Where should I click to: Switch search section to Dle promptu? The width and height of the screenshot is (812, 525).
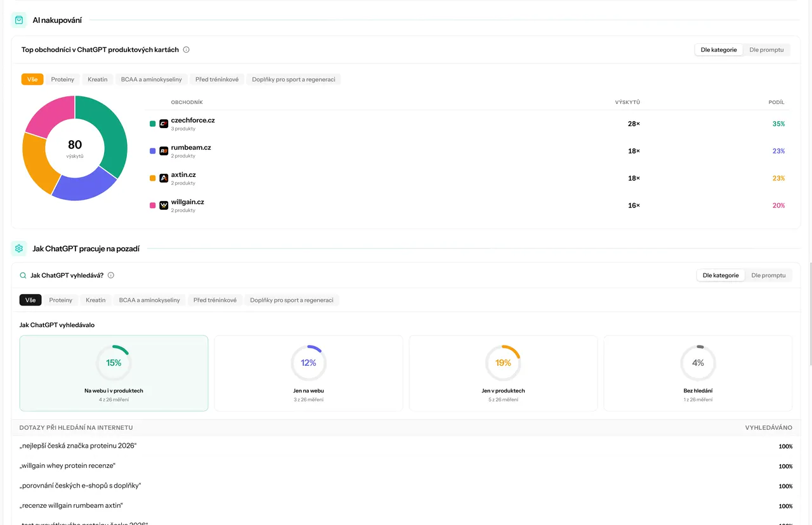pyautogui.click(x=768, y=275)
